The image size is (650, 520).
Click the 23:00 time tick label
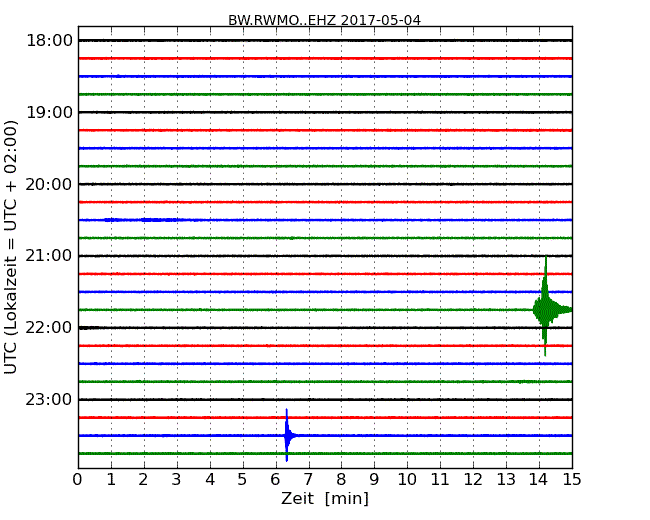pos(49,399)
